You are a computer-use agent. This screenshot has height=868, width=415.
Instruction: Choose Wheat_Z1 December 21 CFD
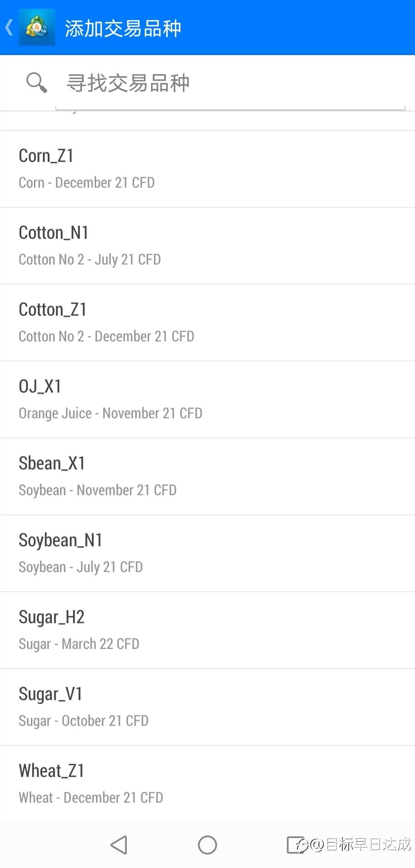coord(207,784)
